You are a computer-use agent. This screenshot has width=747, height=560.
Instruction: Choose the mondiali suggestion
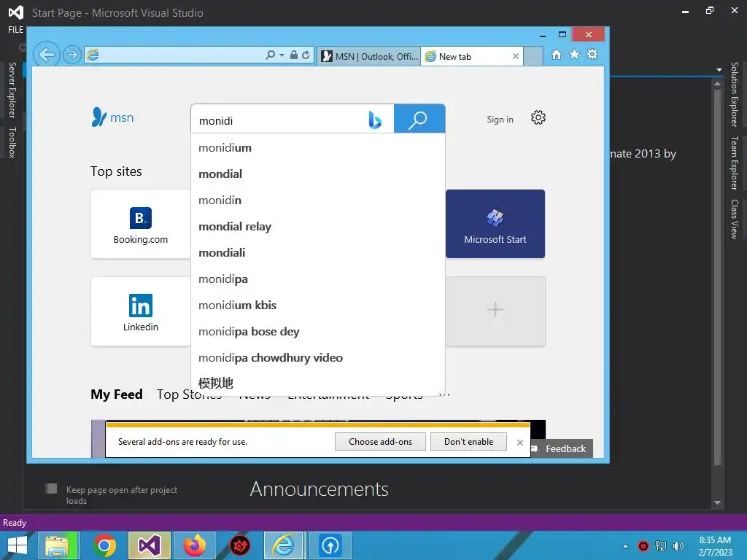(x=318, y=253)
